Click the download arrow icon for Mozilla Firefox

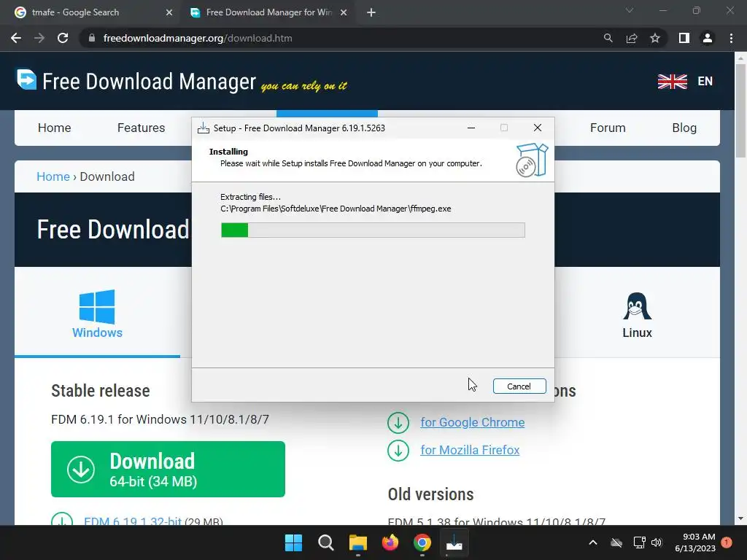click(x=398, y=450)
